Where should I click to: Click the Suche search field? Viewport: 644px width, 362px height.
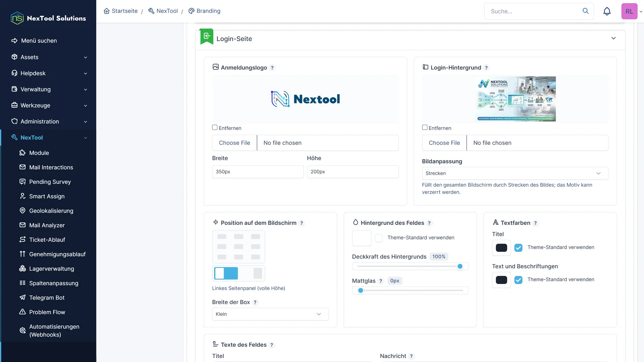[533, 11]
